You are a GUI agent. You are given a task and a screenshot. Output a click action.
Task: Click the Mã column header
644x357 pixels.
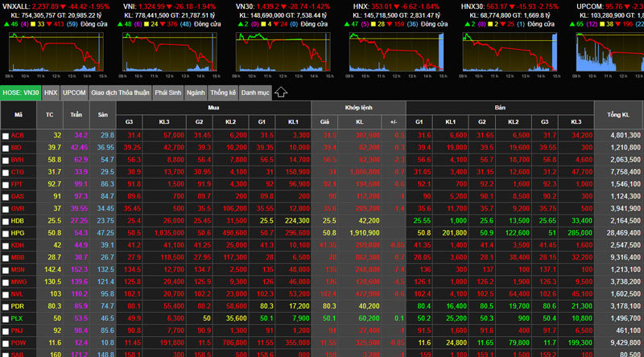pos(19,114)
